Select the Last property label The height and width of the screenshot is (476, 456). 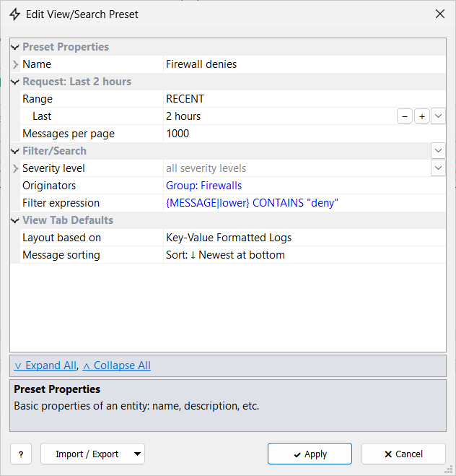click(x=42, y=116)
